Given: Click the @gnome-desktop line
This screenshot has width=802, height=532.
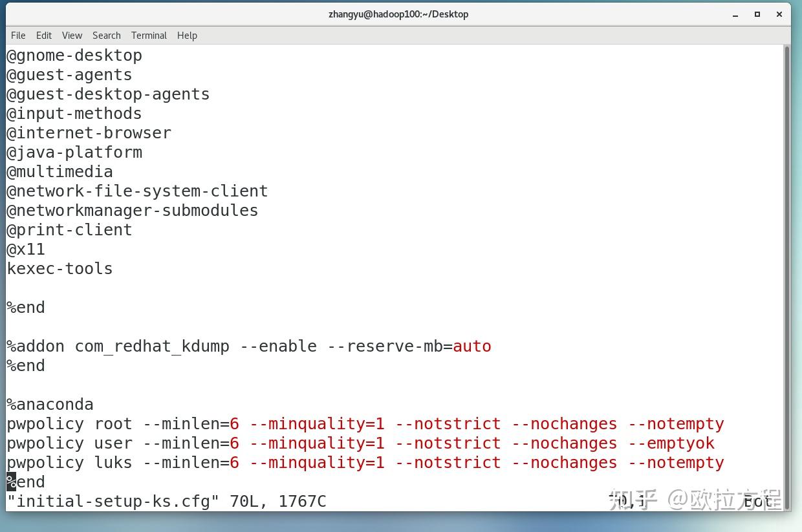Looking at the screenshot, I should pos(74,56).
